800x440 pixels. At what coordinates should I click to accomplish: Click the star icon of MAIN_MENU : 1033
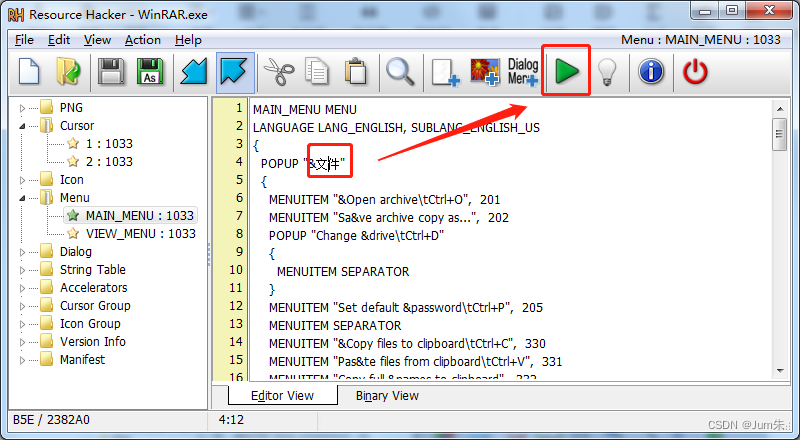click(73, 215)
